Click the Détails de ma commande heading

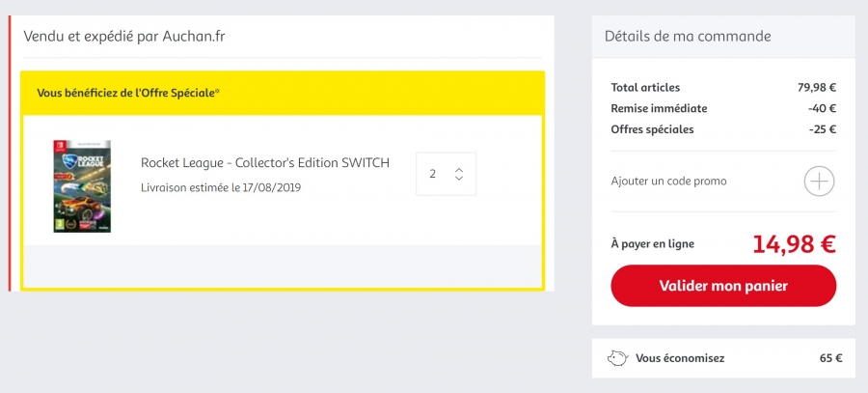pos(688,37)
